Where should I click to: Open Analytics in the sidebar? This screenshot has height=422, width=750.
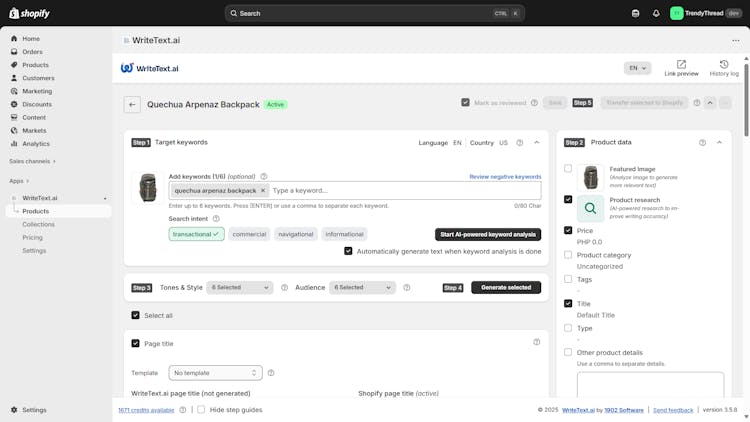pyautogui.click(x=36, y=143)
